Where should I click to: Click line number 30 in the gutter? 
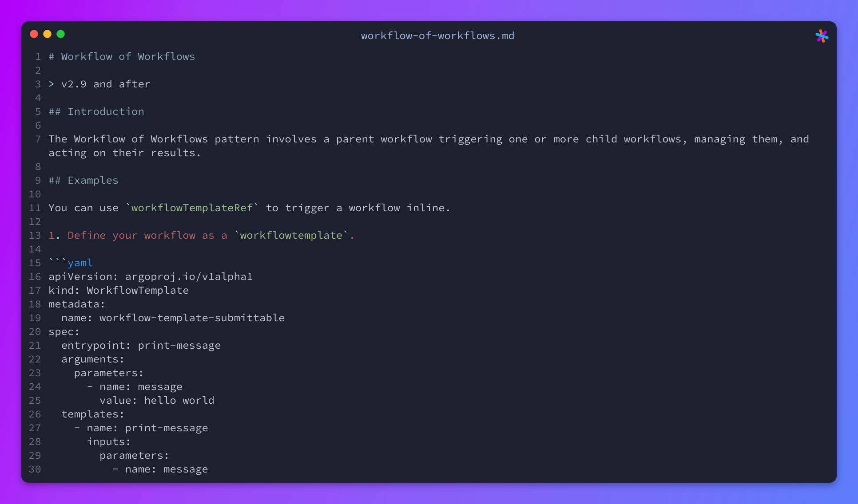tap(35, 469)
